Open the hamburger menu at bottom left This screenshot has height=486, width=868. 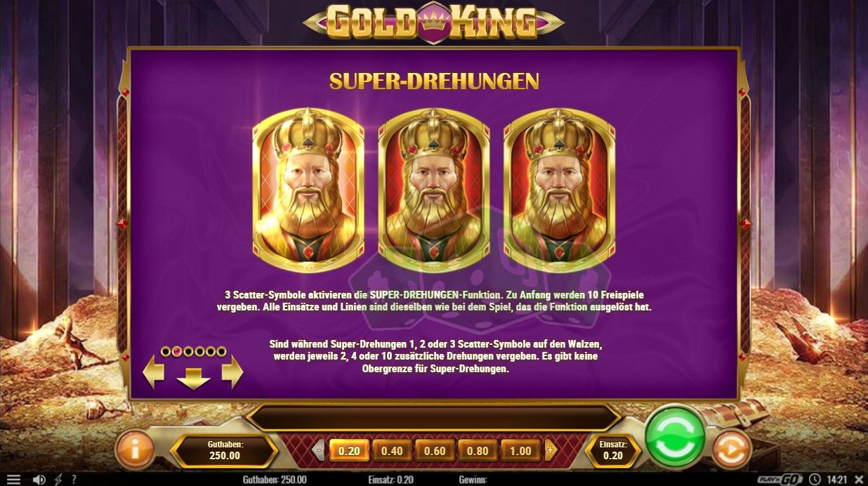click(13, 480)
